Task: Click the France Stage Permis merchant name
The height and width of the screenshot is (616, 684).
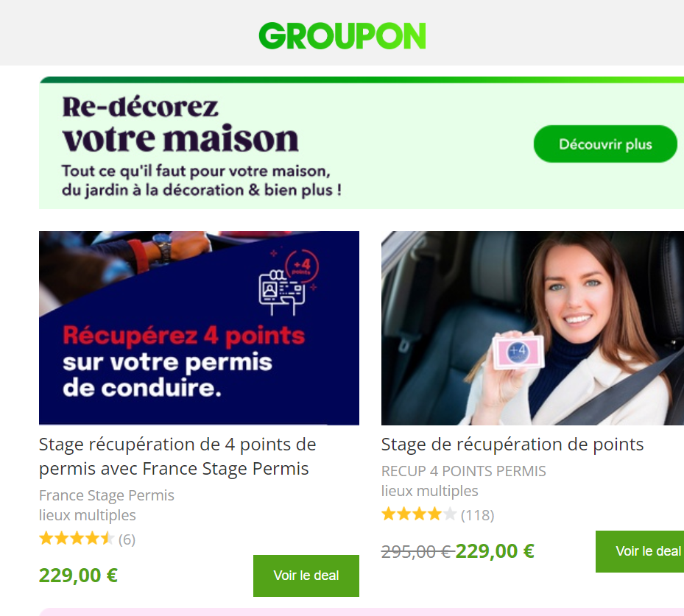Action: pyautogui.click(x=107, y=495)
